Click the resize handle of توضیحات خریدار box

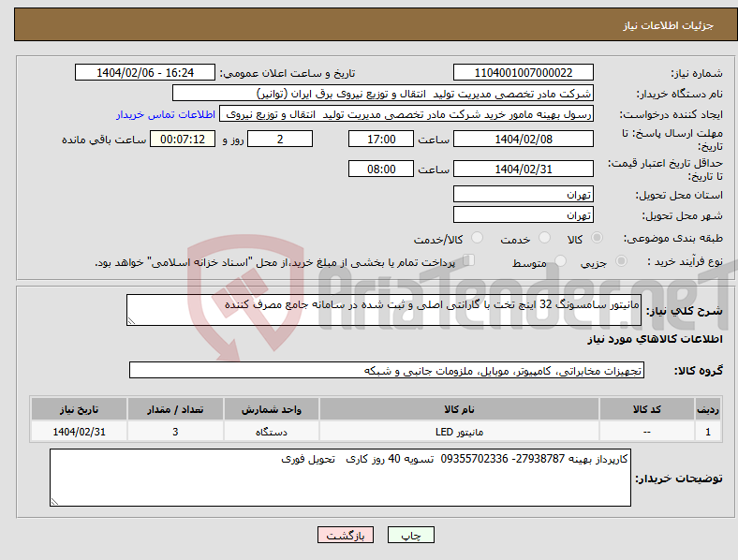point(54,502)
